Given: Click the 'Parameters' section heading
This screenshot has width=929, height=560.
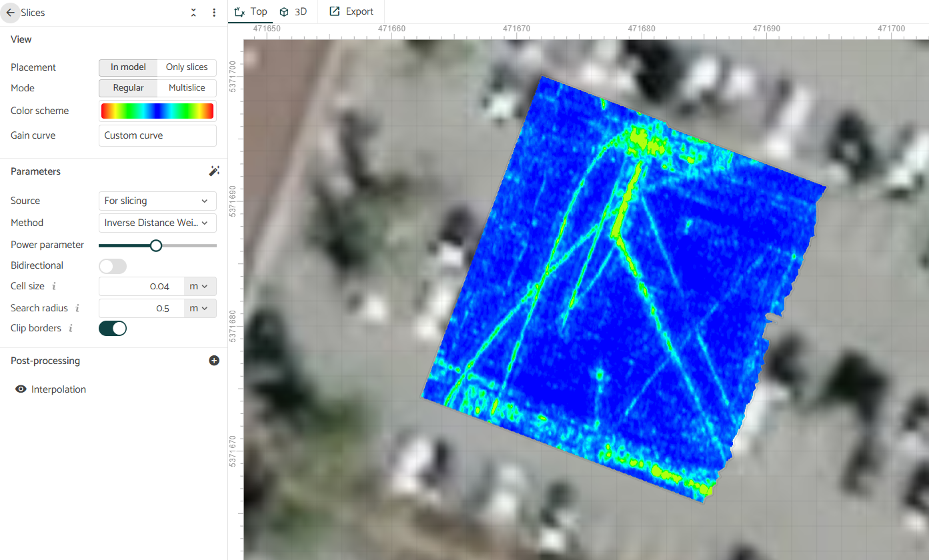Looking at the screenshot, I should (x=35, y=171).
